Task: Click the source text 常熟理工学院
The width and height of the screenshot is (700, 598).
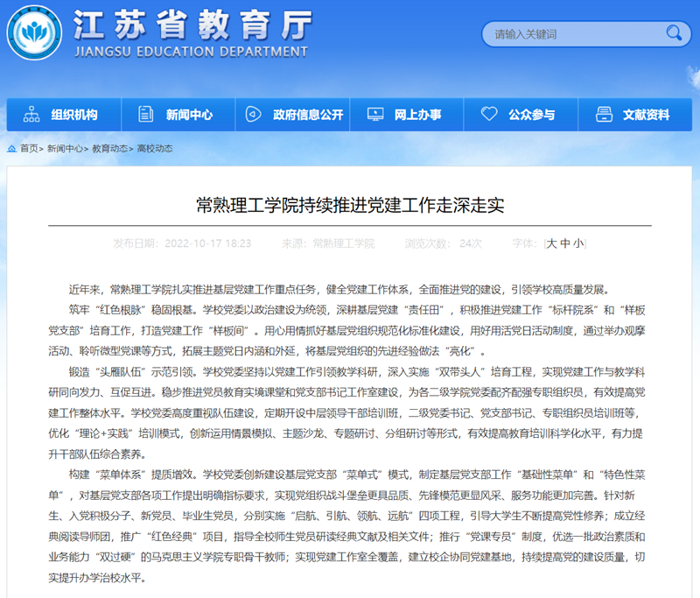Action: [x=343, y=244]
